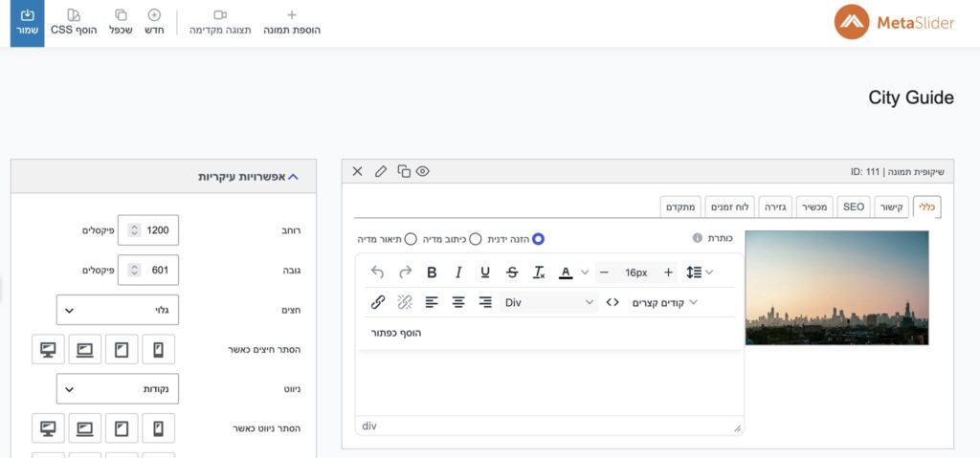Image resolution: width=980 pixels, height=458 pixels.
Task: Toggle hide arrows on smartphone
Action: (158, 349)
